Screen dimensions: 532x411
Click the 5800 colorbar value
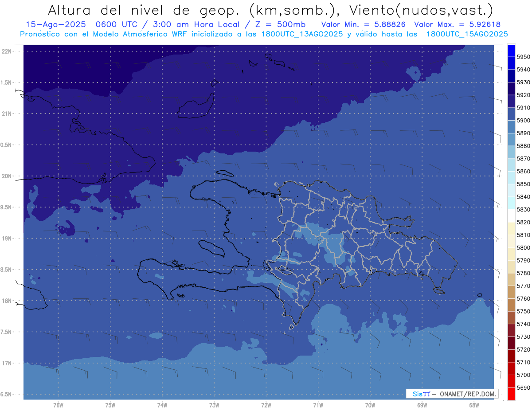pyautogui.click(x=523, y=247)
